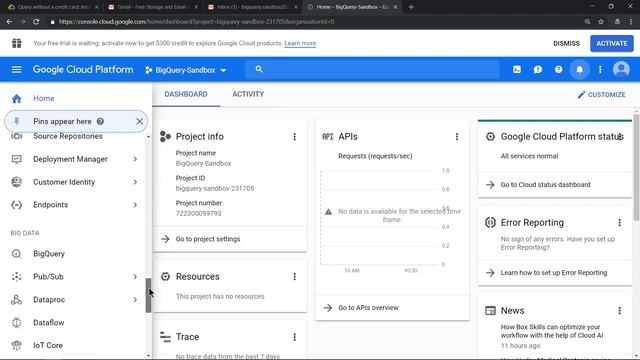
Task: Open Resources card options menu
Action: click(x=294, y=277)
